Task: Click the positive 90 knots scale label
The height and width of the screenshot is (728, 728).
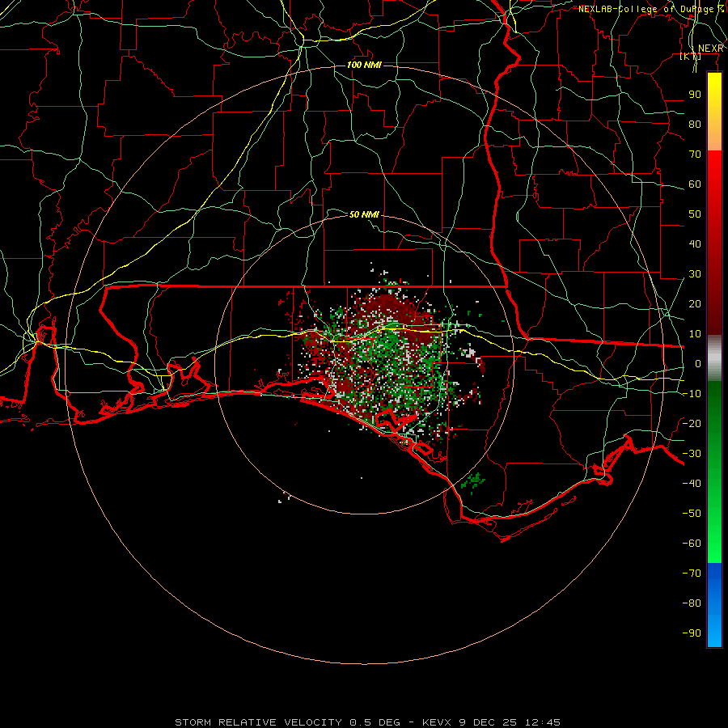Action: coord(695,95)
